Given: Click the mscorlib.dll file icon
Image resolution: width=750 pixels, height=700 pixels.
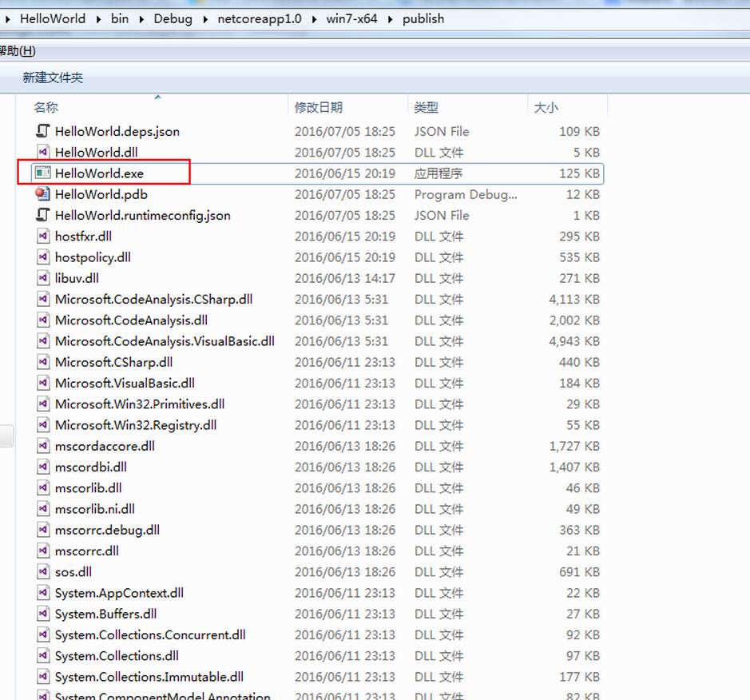Looking at the screenshot, I should [43, 488].
